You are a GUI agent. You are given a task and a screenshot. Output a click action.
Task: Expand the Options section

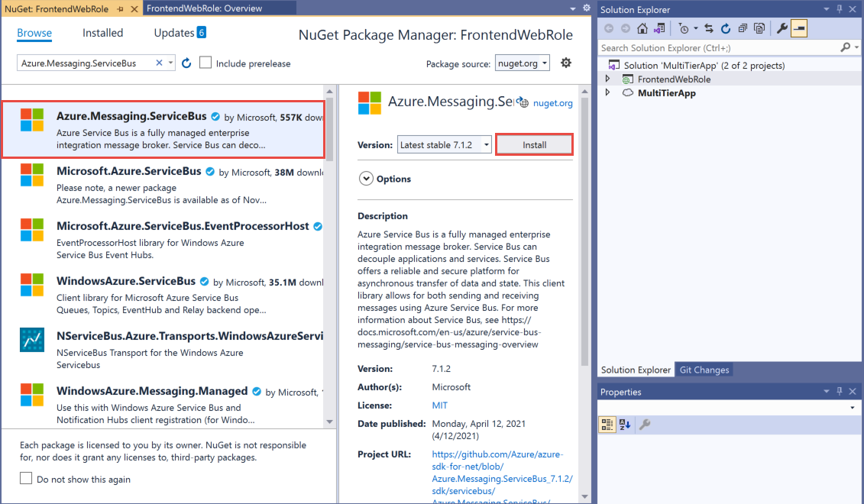366,179
